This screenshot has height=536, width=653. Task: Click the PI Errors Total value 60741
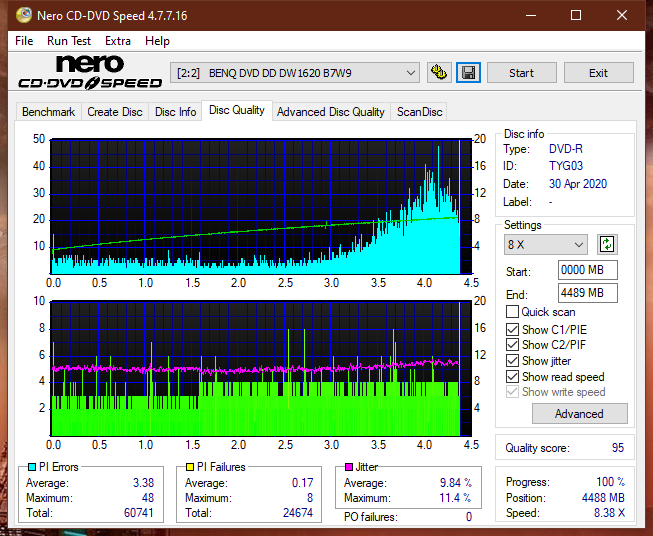pos(139,512)
